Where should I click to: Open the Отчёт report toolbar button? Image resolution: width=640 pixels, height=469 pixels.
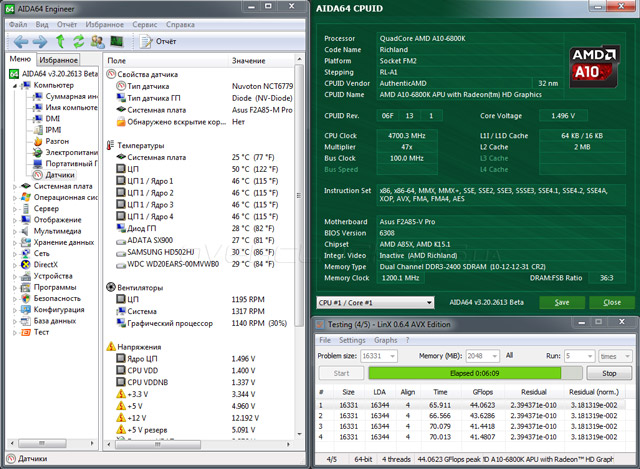[158, 42]
